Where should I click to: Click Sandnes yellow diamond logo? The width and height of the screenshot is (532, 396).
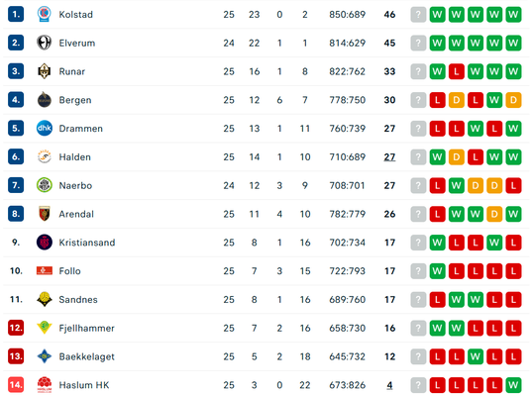[45, 299]
